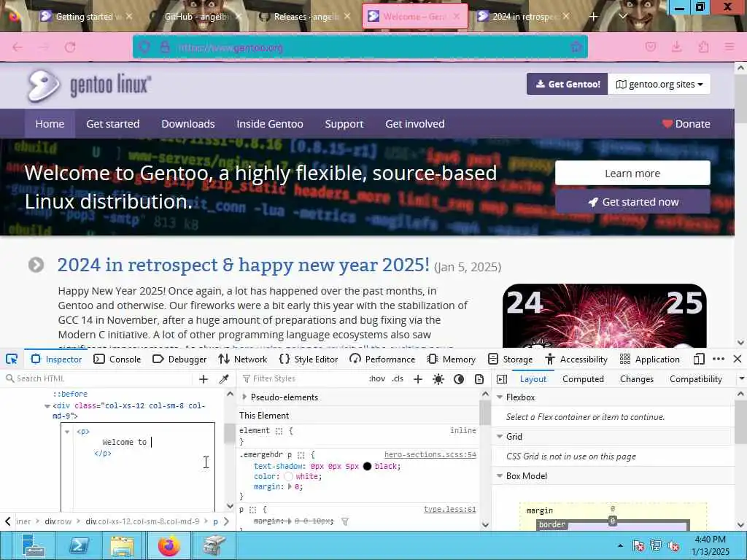The image size is (747, 560).
Task: Toggle the :hov pseudo-class panel
Action: click(377, 379)
